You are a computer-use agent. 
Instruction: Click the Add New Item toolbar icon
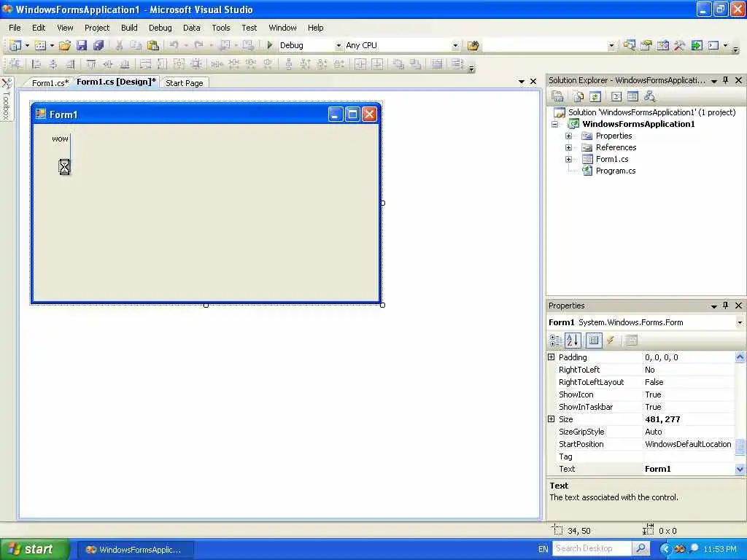coord(41,45)
